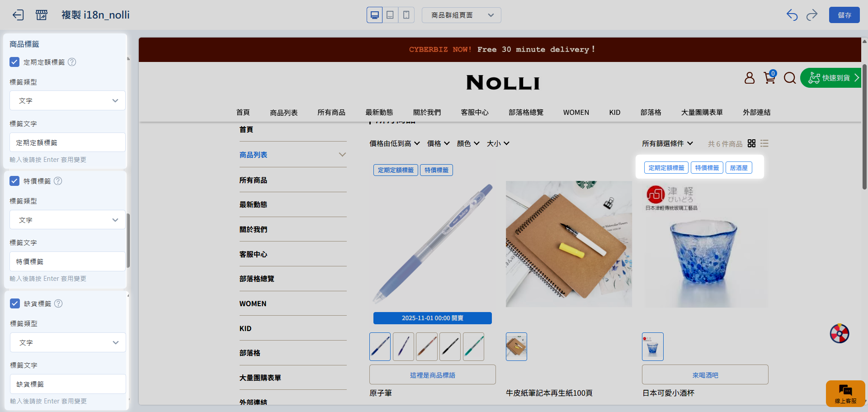
Task: Toggle the 特價標籤 checkbox
Action: coord(14,181)
